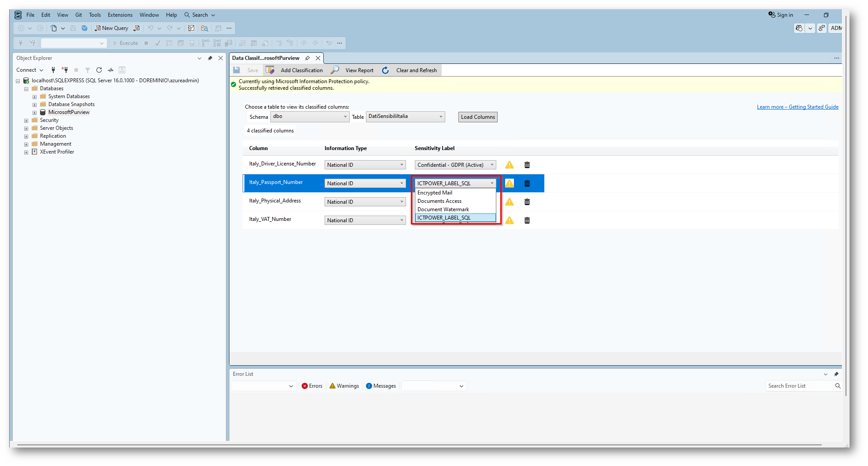The width and height of the screenshot is (868, 466).
Task: Select MicrosoftPurview database in tree
Action: [x=69, y=112]
